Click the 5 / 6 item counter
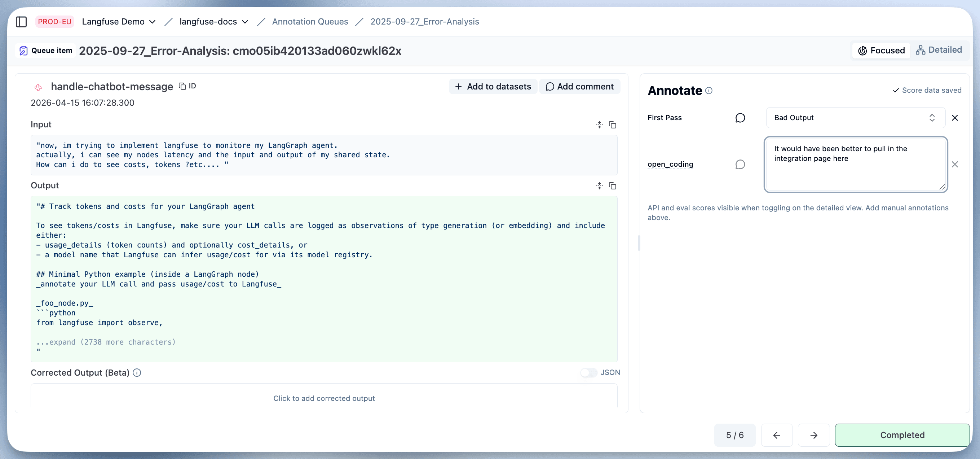This screenshot has width=980, height=459. pyautogui.click(x=734, y=435)
